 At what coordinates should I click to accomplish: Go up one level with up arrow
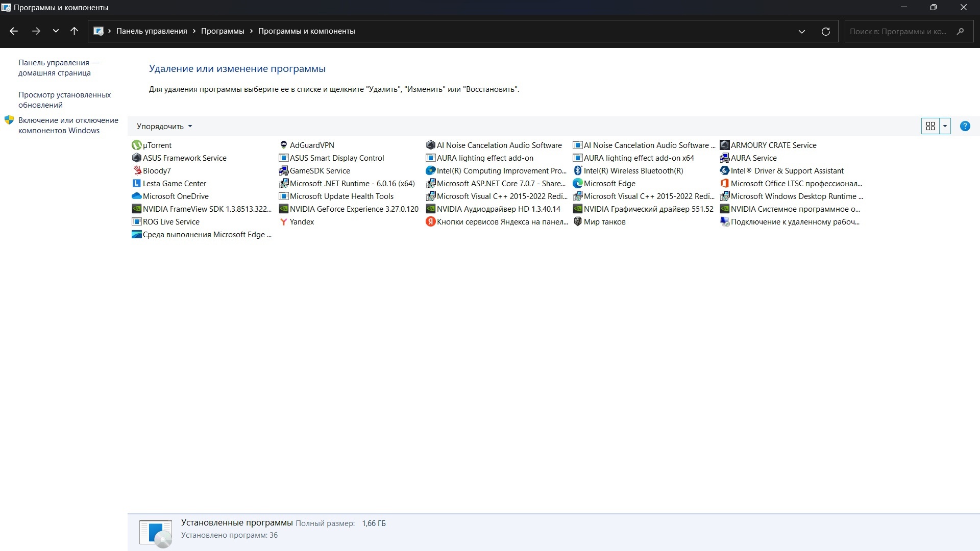point(74,31)
